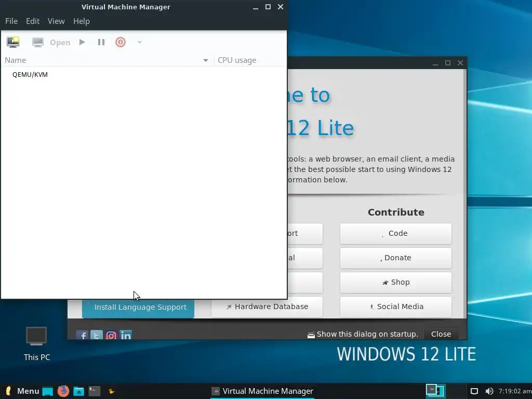Open the file manager home icon in taskbar
This screenshot has width=532, height=399.
click(79, 391)
